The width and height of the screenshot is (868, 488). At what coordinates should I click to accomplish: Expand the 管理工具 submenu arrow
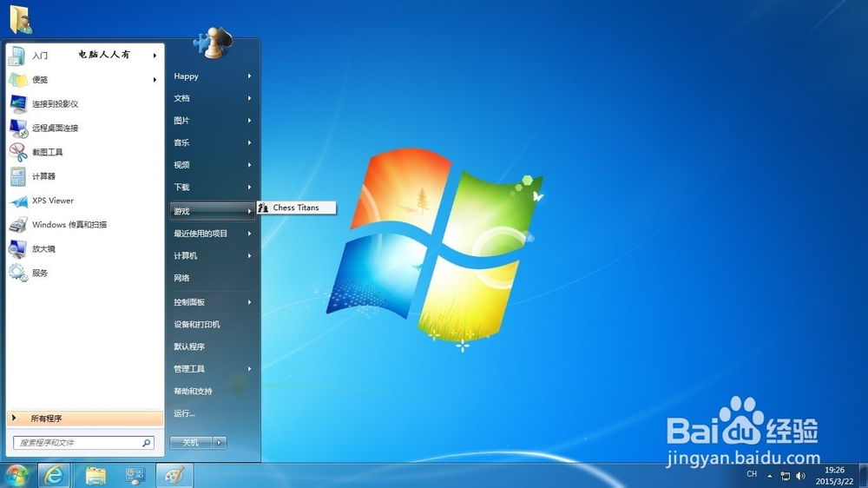click(249, 368)
